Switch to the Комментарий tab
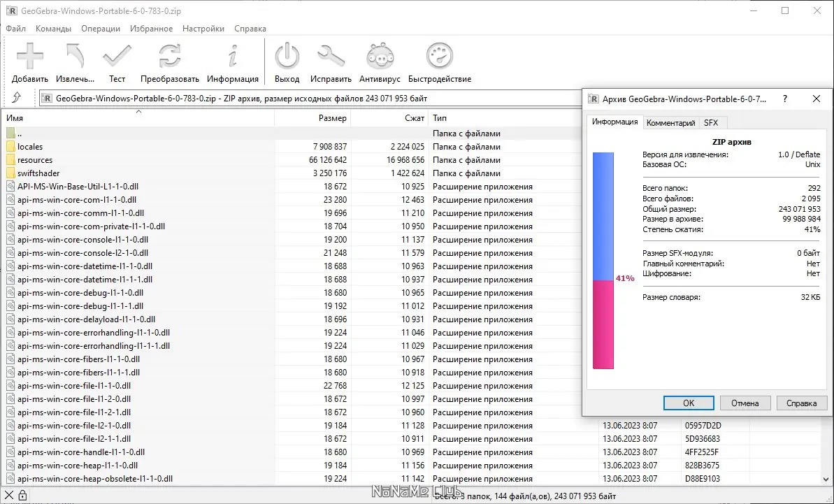Screen dimensions: 834x504 (x=670, y=123)
